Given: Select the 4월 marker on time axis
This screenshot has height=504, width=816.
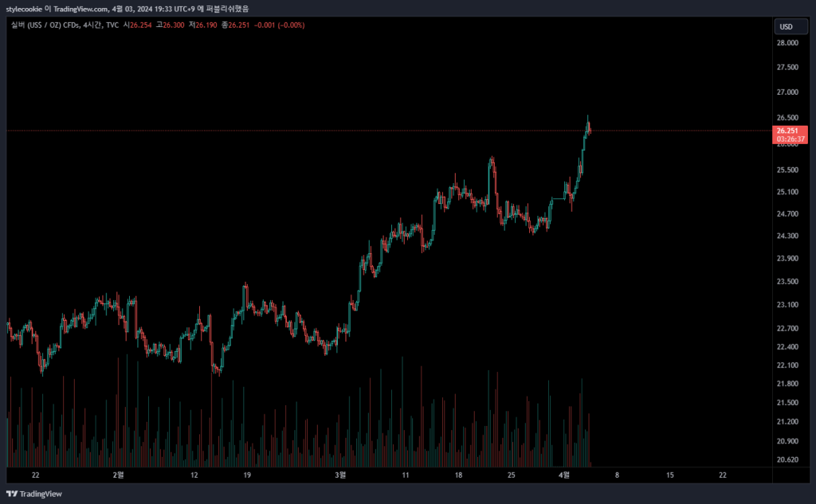Looking at the screenshot, I should point(564,475).
